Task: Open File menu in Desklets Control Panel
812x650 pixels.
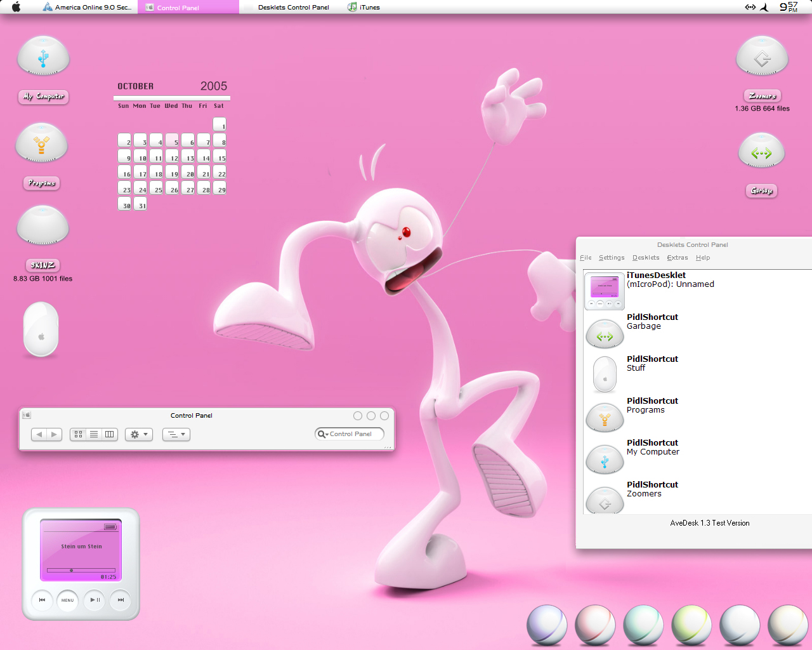Action: [586, 258]
